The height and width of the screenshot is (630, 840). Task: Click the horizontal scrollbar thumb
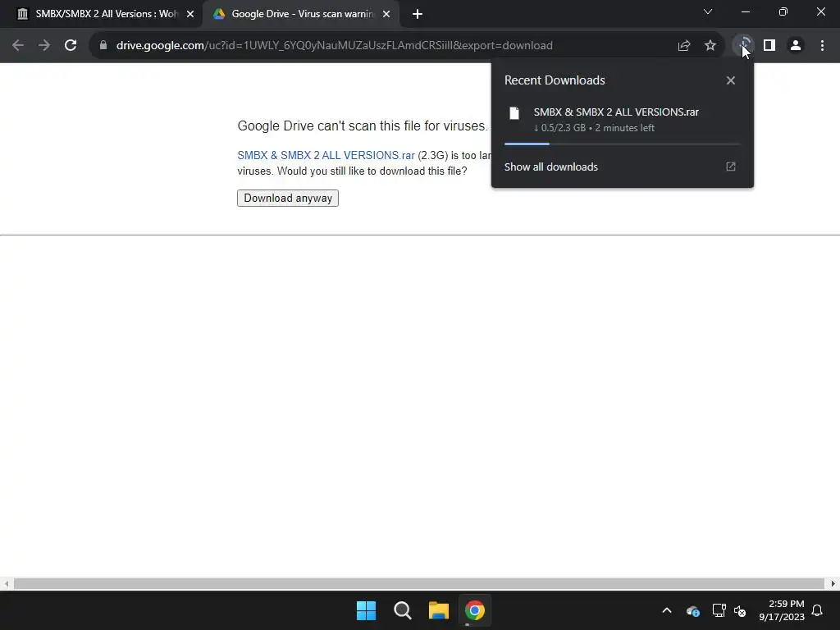pyautogui.click(x=418, y=583)
